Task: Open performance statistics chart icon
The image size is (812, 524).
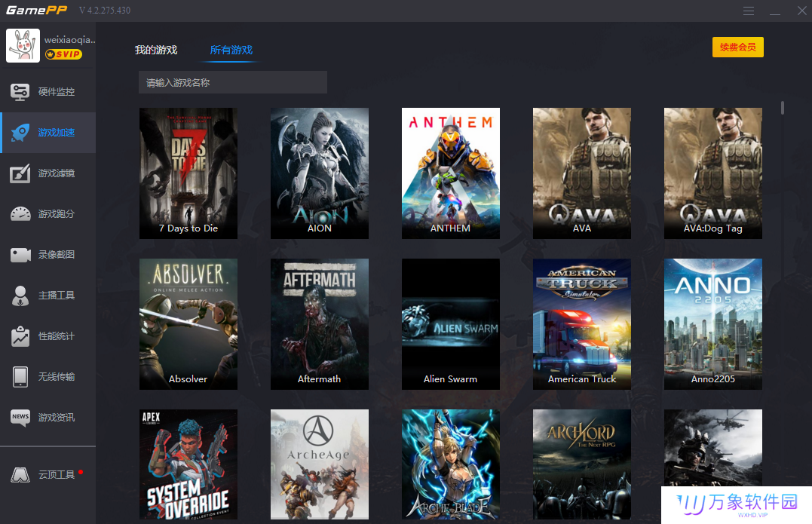Action: coord(20,336)
